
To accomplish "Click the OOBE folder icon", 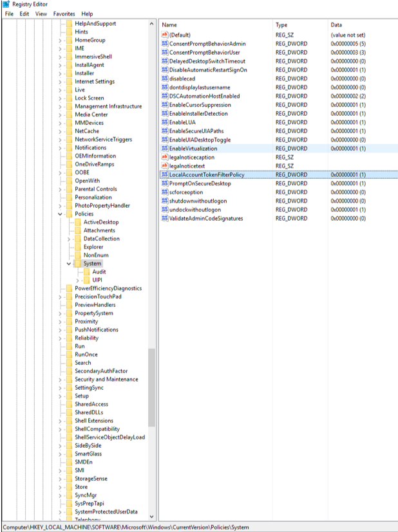I will (70, 172).
